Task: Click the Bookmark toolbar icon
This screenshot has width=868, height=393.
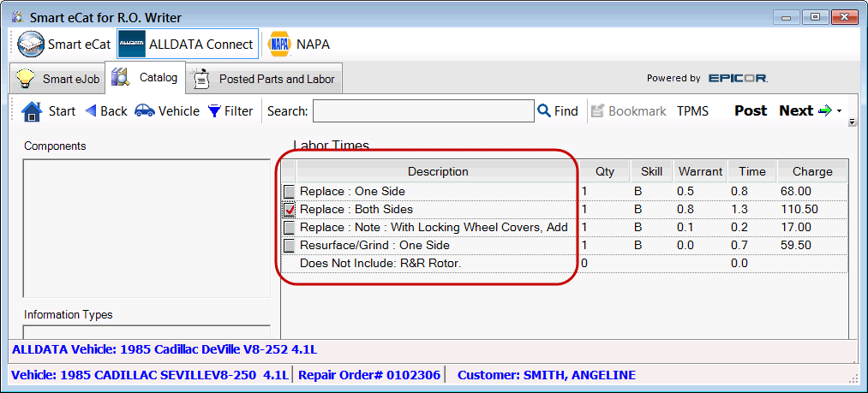Action: pyautogui.click(x=597, y=111)
